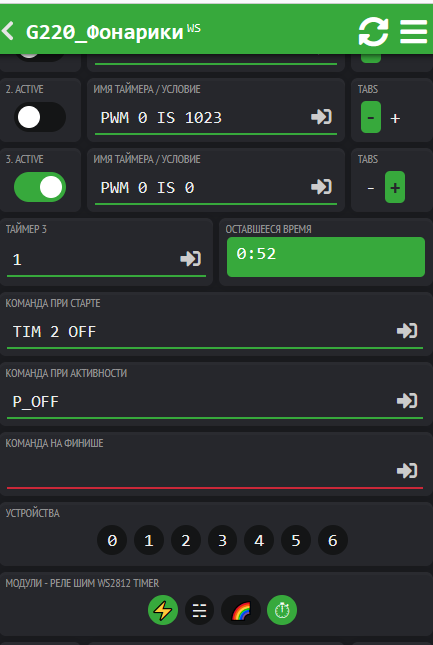
Task: Select device number 0
Action: 112,540
